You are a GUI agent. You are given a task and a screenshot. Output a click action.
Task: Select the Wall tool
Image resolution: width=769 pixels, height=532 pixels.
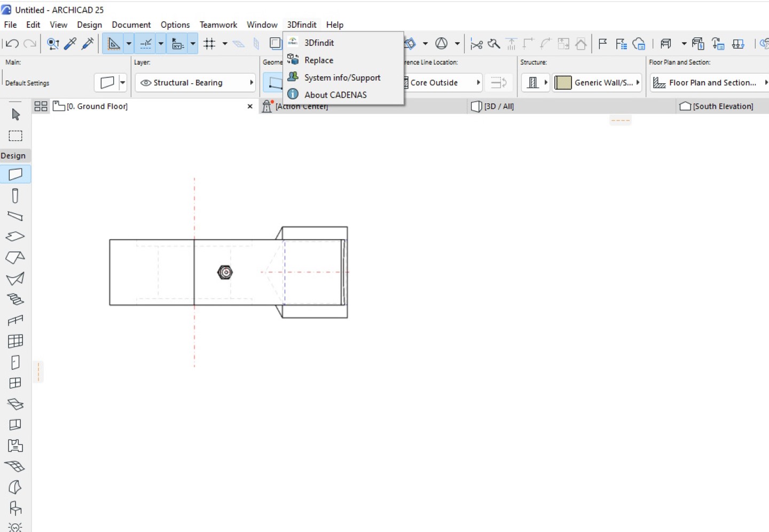[15, 174]
